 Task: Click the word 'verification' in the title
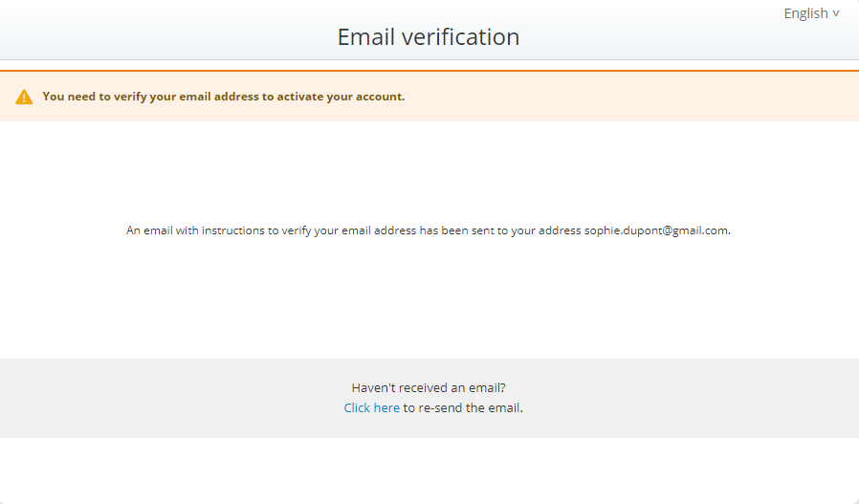[461, 36]
